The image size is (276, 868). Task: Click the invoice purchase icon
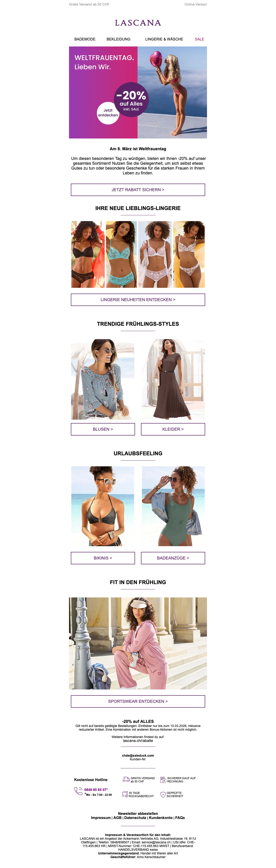click(163, 780)
